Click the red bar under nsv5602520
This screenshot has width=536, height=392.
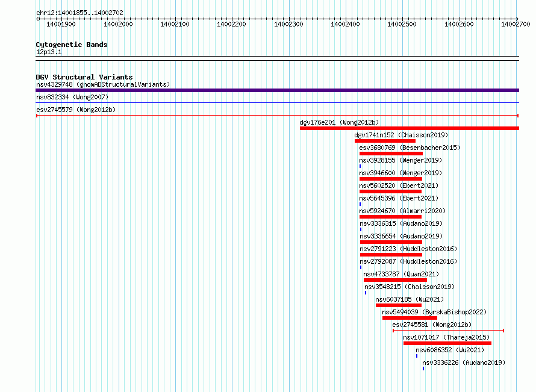pyautogui.click(x=390, y=191)
